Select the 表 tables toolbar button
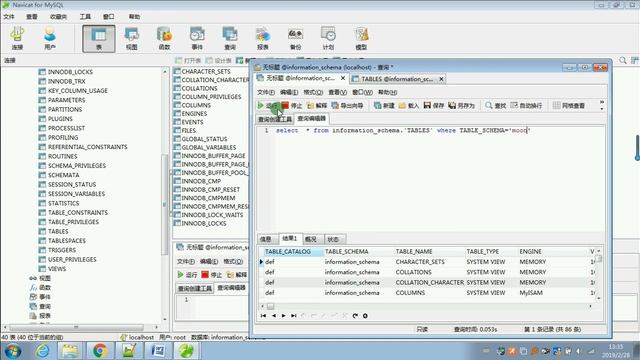The image size is (640, 360). click(x=99, y=38)
